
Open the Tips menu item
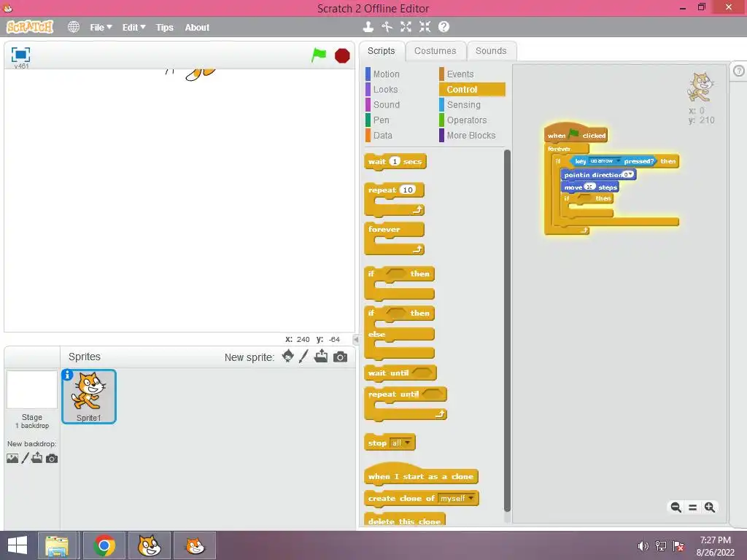point(164,28)
